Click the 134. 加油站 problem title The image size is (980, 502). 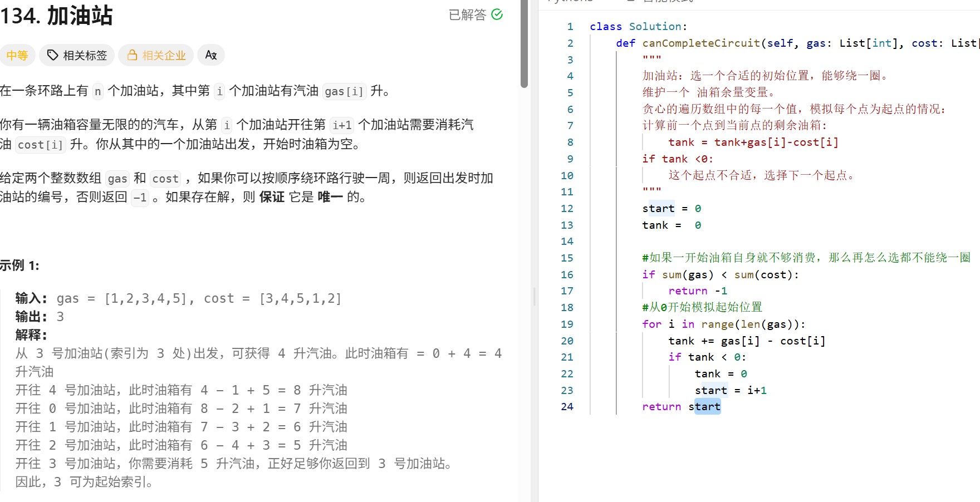click(x=56, y=16)
